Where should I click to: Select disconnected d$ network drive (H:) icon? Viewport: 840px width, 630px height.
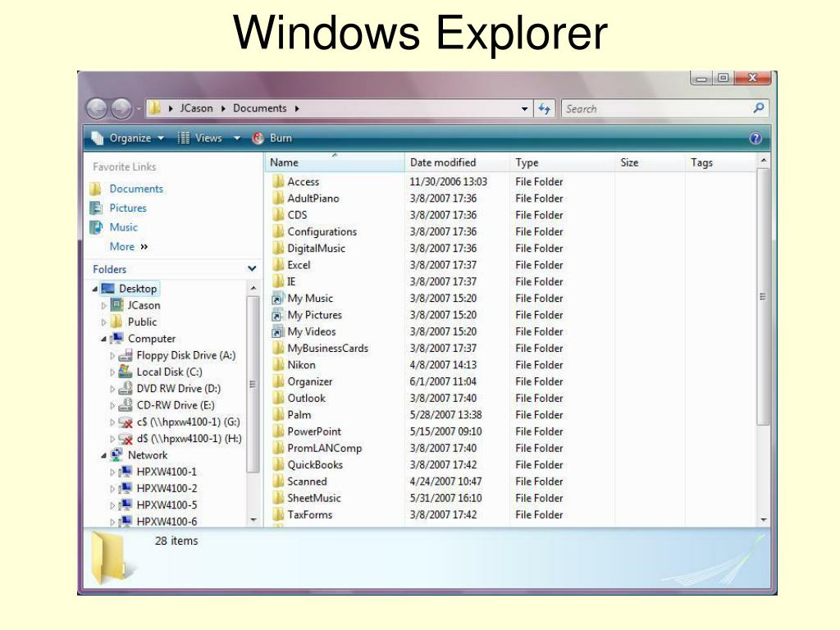(125, 439)
